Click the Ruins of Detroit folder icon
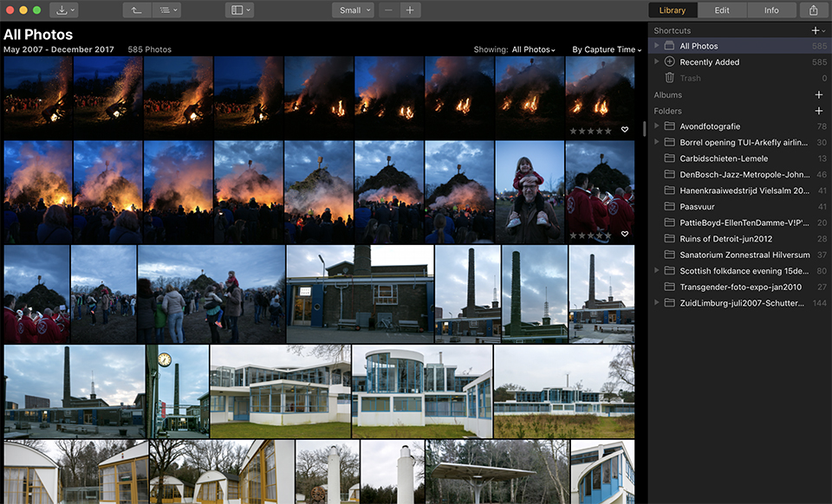This screenshot has height=504, width=832. [670, 238]
